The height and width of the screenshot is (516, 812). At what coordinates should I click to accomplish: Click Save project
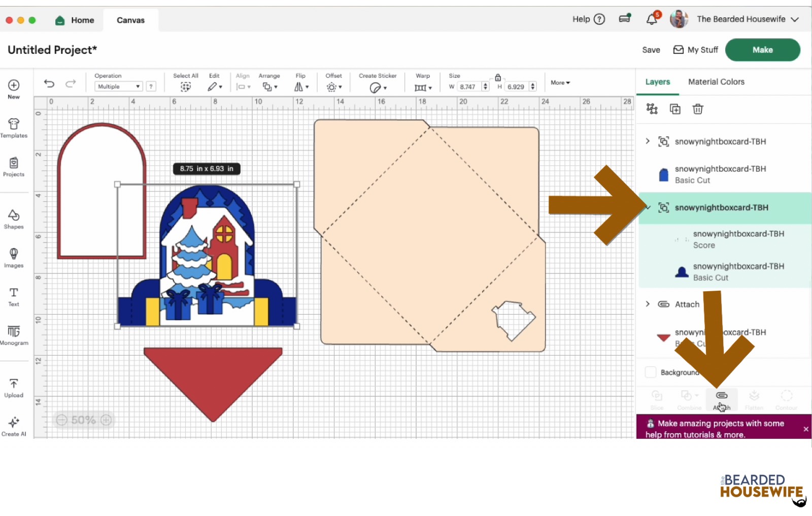point(651,50)
